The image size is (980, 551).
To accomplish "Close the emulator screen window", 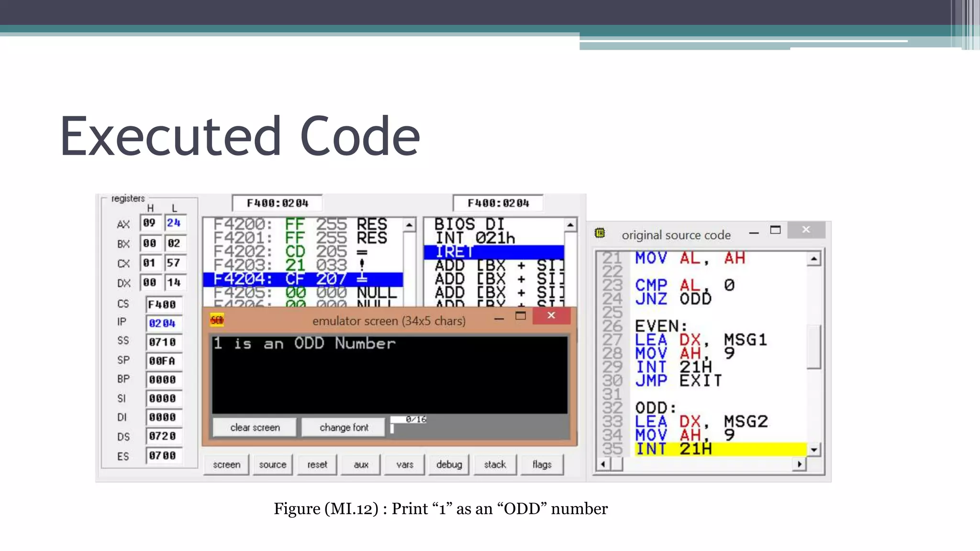I will point(551,316).
